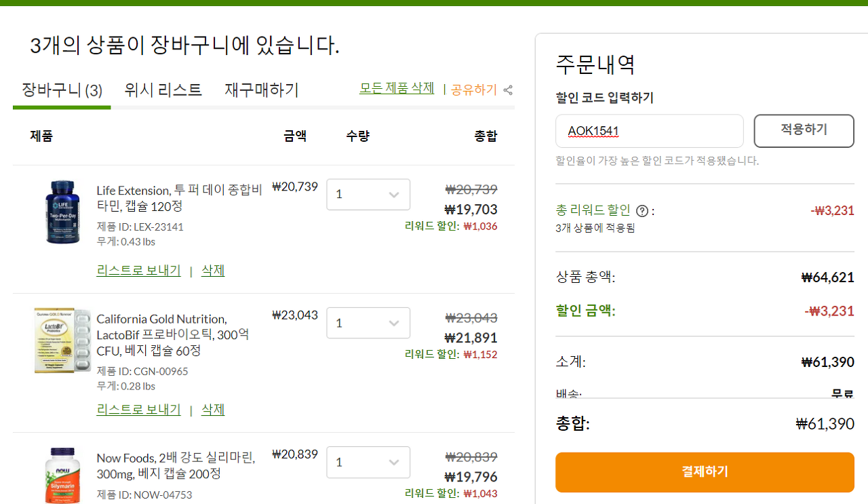Screen dimensions: 868x504
Task: Click the discounted price ₩21,891
Action: click(x=471, y=337)
